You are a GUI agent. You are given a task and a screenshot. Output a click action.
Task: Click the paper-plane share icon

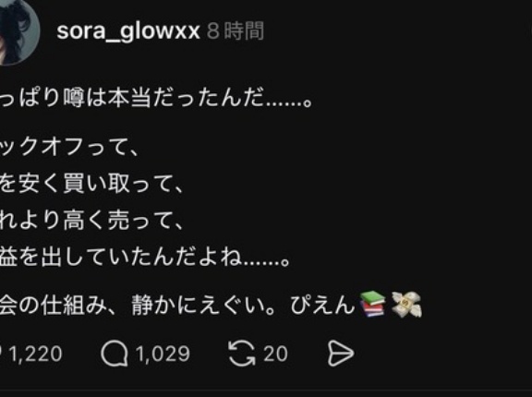341,354
